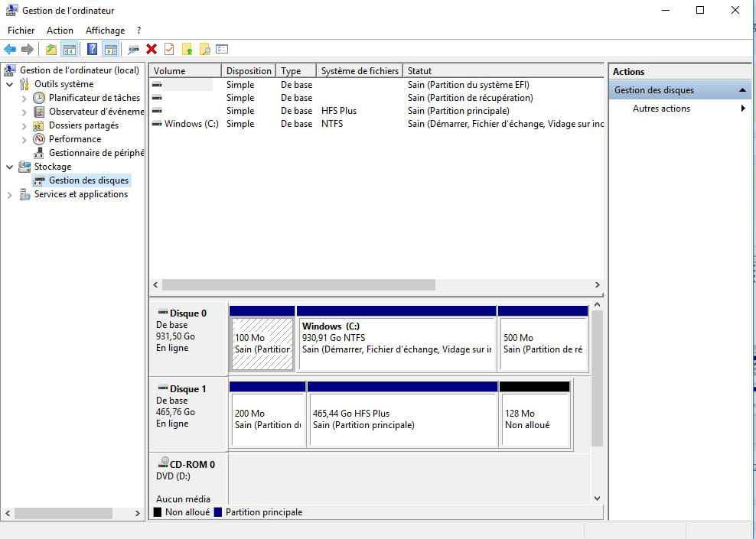
Task: Click the blue Help question mark icon
Action: click(92, 50)
